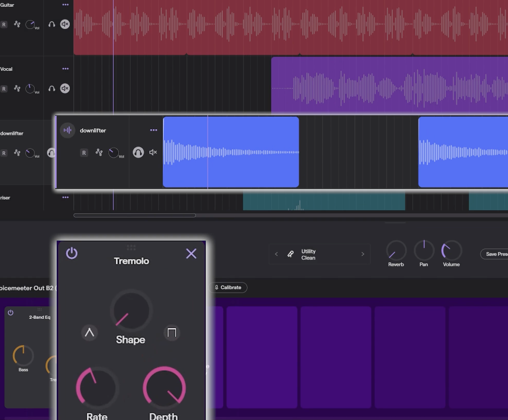Click the Guitar track volume knob
Image resolution: width=508 pixels, height=420 pixels.
pyautogui.click(x=30, y=24)
